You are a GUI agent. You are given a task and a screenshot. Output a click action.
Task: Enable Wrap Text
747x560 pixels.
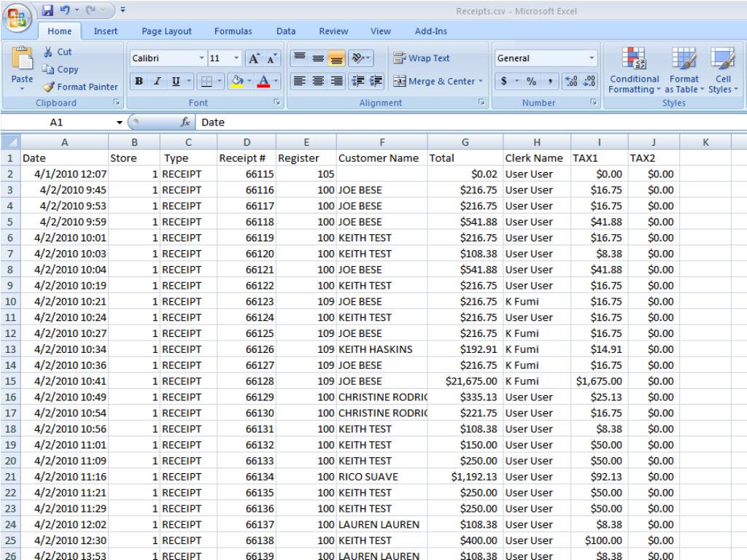pos(421,58)
